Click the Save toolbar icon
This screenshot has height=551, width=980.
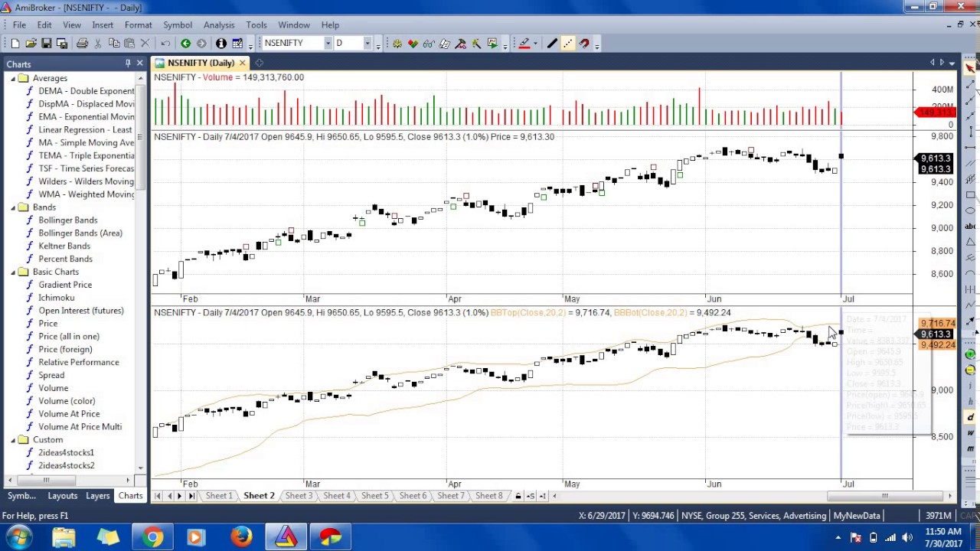pyautogui.click(x=47, y=44)
